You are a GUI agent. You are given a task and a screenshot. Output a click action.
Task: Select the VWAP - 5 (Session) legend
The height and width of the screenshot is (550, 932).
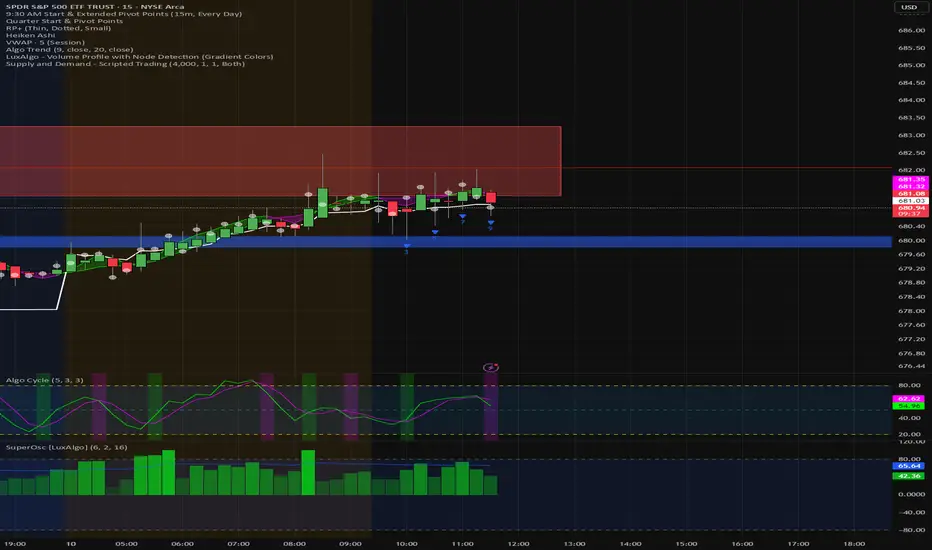[45, 42]
